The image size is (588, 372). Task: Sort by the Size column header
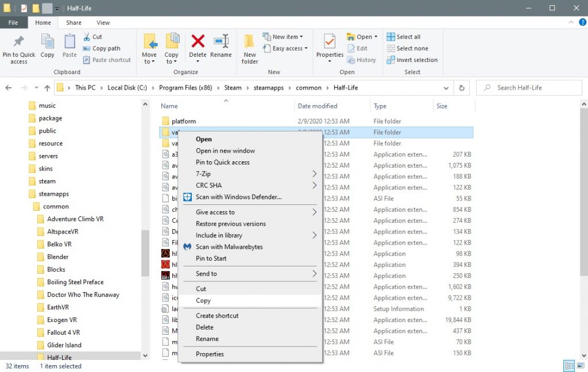click(454, 106)
